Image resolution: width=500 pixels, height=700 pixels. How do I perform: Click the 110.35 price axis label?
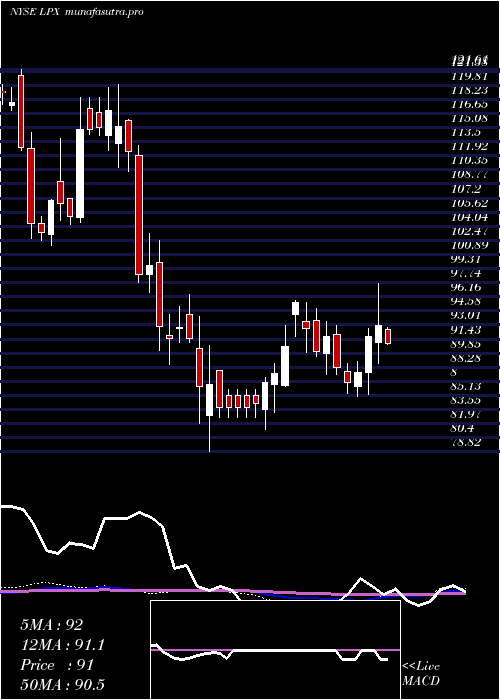469,160
